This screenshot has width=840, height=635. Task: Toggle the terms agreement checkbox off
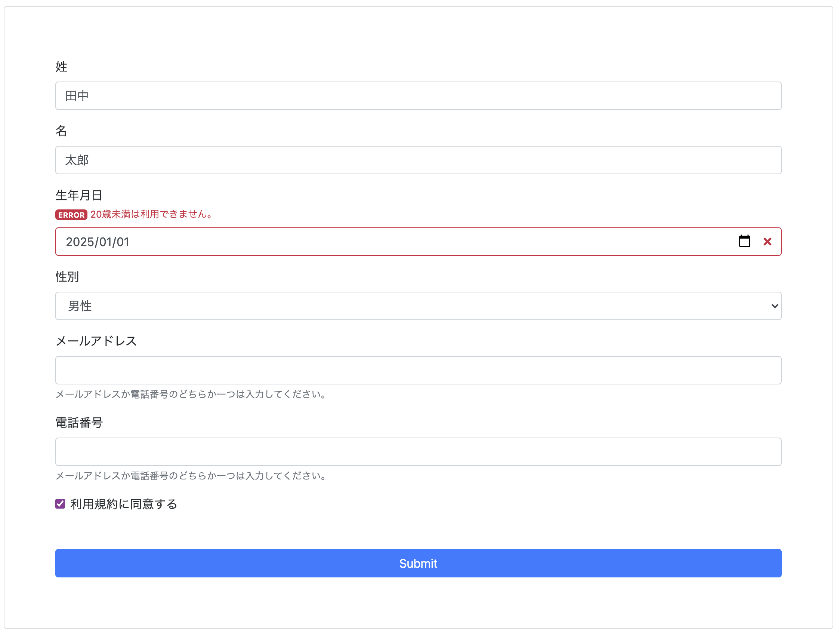click(60, 503)
